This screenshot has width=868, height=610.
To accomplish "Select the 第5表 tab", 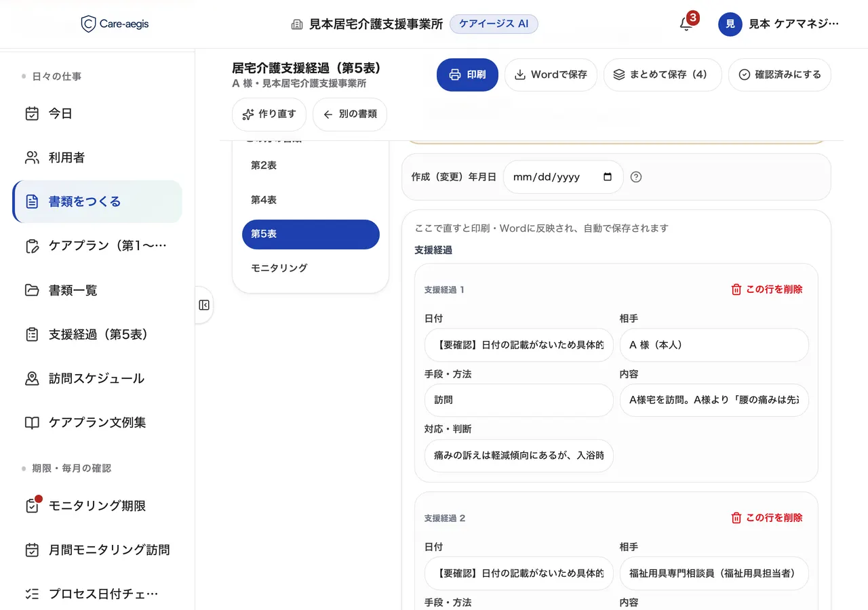I will click(311, 234).
